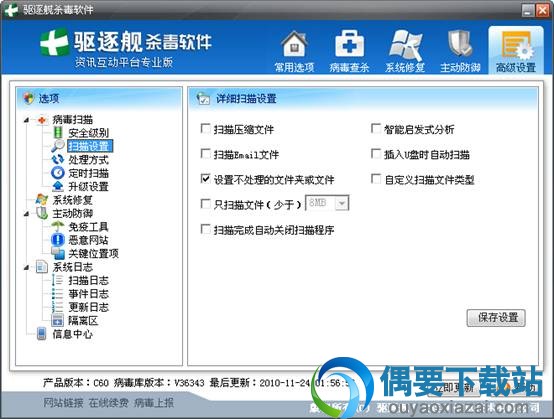Screen dimensions: 554x419
Task: Uncheck 设置不处理的文件夹或文件 checkbox
Action: (x=205, y=179)
